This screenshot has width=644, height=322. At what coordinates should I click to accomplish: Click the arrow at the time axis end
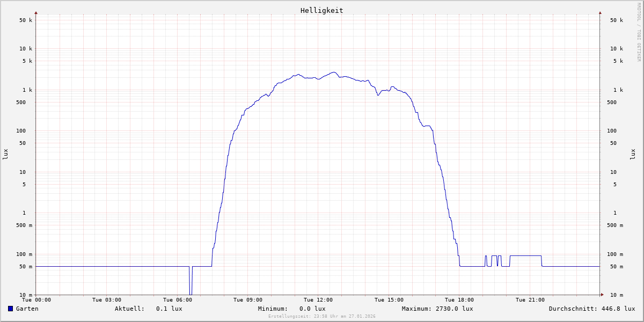click(602, 295)
